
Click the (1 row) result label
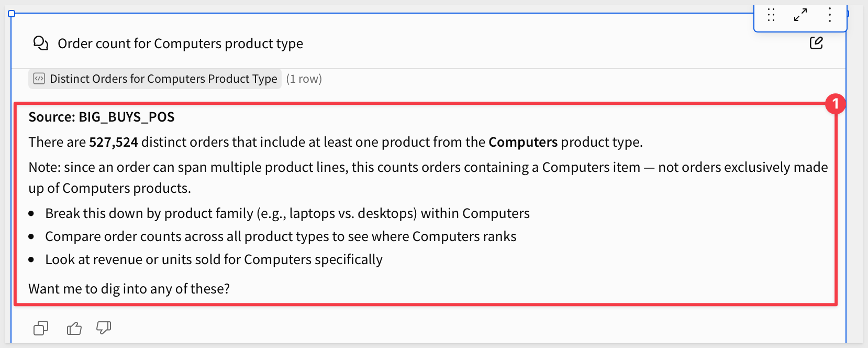point(304,79)
